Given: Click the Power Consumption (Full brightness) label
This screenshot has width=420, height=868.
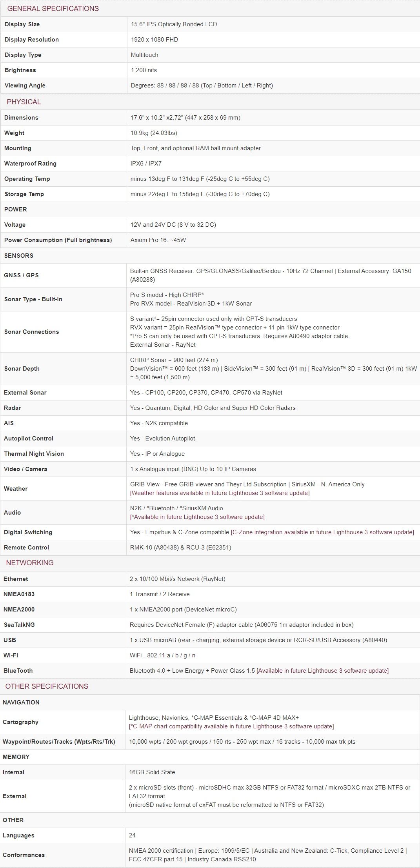Looking at the screenshot, I should tap(58, 240).
